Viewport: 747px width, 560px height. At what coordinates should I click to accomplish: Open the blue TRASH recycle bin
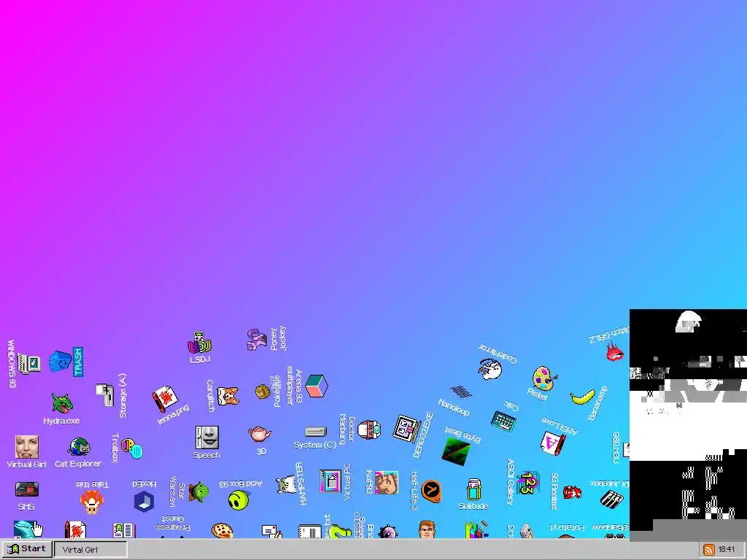click(x=60, y=362)
